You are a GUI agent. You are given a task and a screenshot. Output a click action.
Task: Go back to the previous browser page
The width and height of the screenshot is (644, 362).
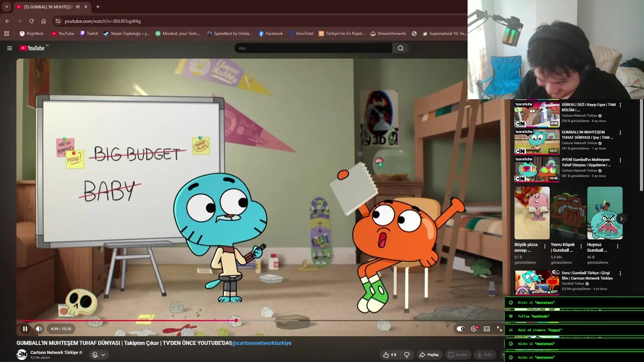[7, 21]
